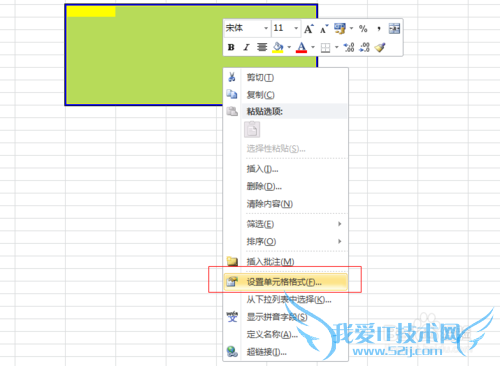Open 筛选(E) submenu

[286, 224]
